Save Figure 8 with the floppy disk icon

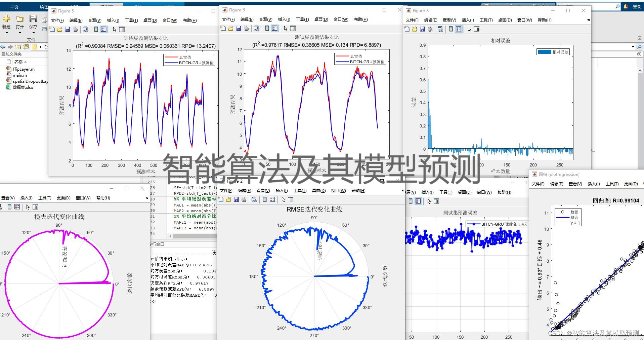pos(423,29)
